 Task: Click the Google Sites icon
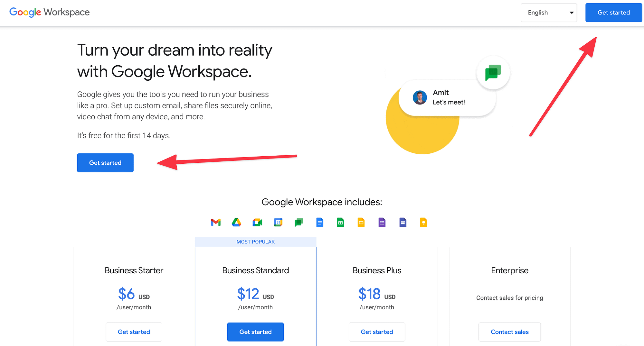coord(403,222)
